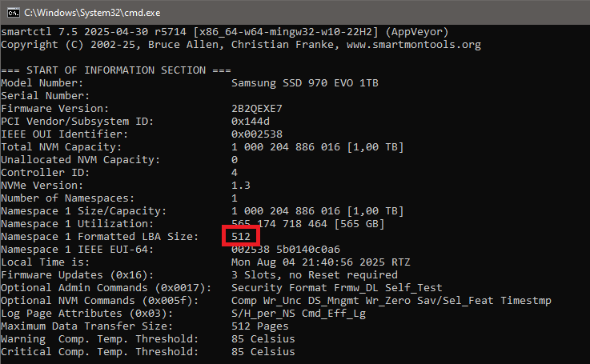Select IEEE OUI value 0x002538
This screenshot has height=364, width=590.
pyautogui.click(x=257, y=134)
